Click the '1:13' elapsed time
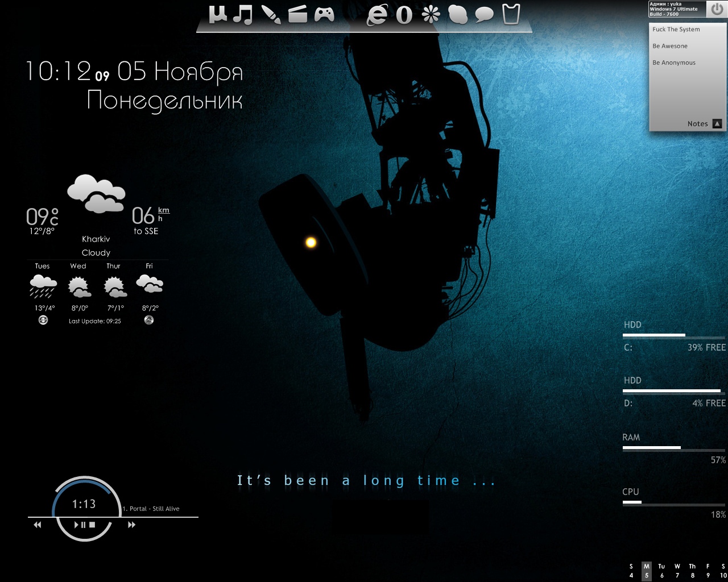728x582 pixels. (84, 504)
